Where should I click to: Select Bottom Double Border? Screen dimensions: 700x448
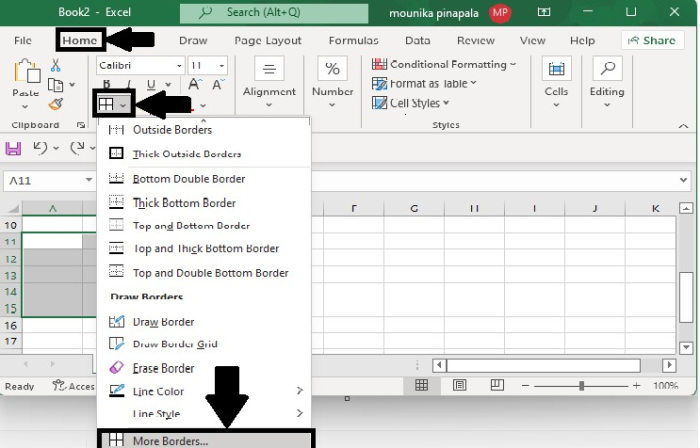pyautogui.click(x=204, y=179)
